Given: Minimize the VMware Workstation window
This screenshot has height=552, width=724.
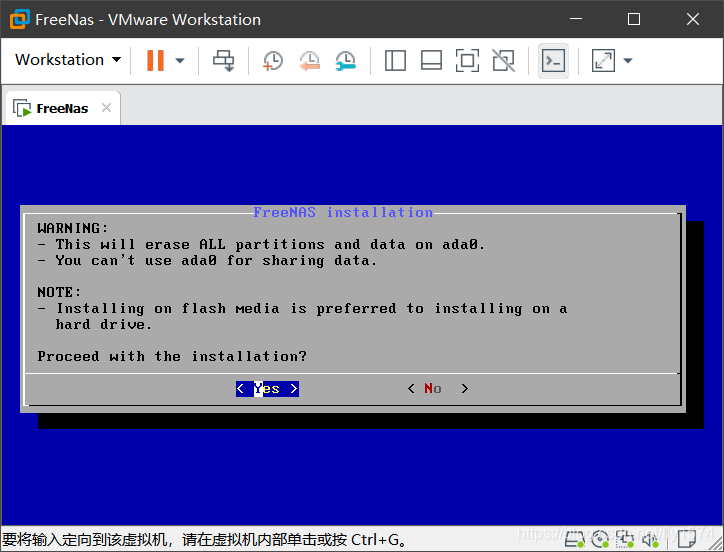Looking at the screenshot, I should (575, 19).
